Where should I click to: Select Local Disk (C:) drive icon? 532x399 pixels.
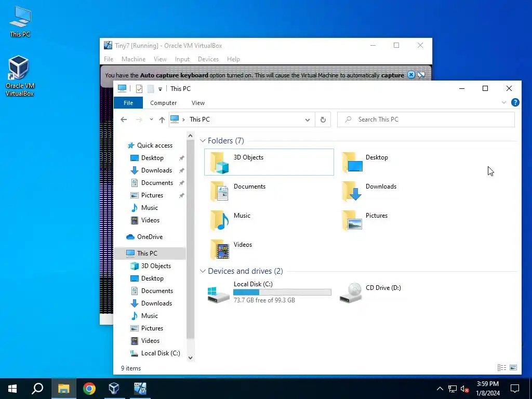219,294
